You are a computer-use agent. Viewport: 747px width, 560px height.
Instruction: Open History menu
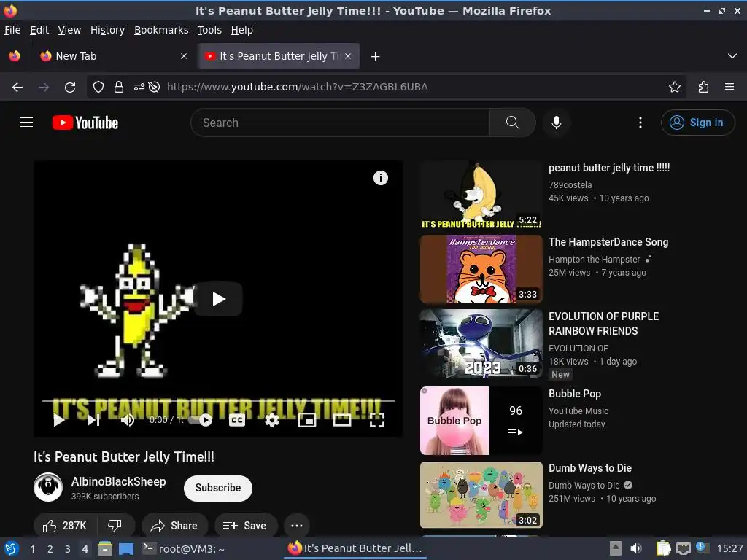pyautogui.click(x=107, y=30)
